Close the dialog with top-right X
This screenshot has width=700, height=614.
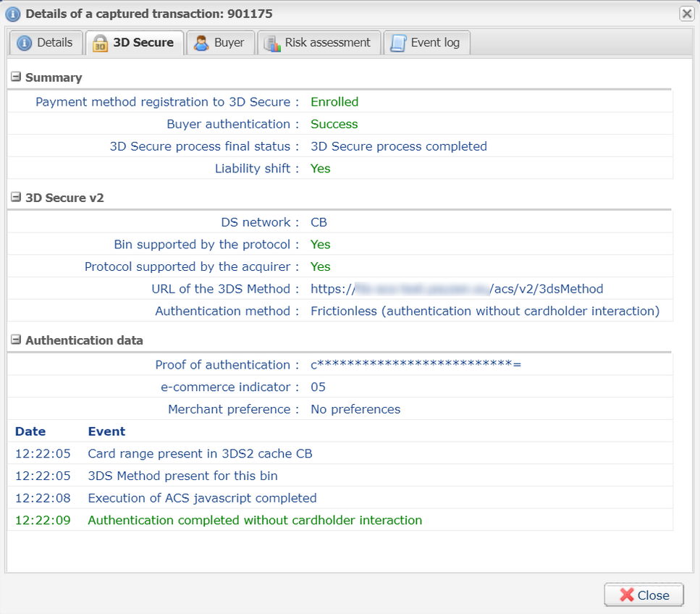pos(686,14)
